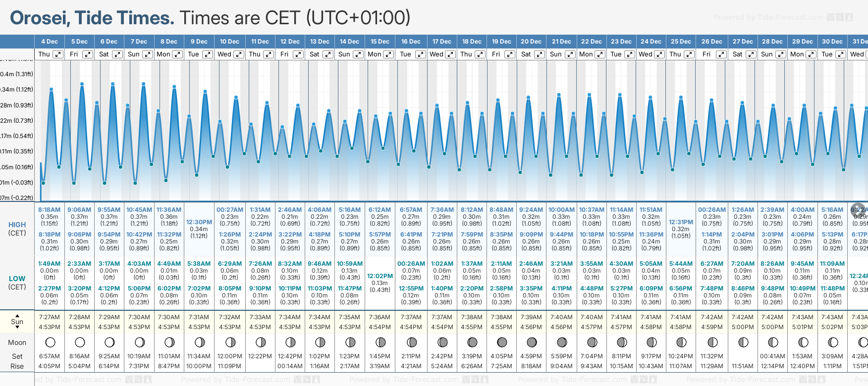Click the expand arrows beside Fri 19 Dec
868x386 pixels.
(509, 54)
